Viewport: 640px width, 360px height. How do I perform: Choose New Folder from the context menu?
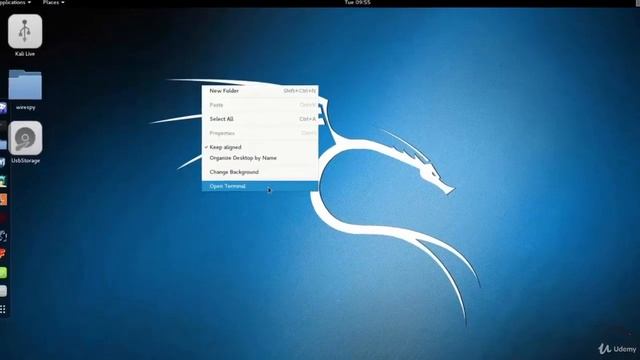[x=260, y=91]
